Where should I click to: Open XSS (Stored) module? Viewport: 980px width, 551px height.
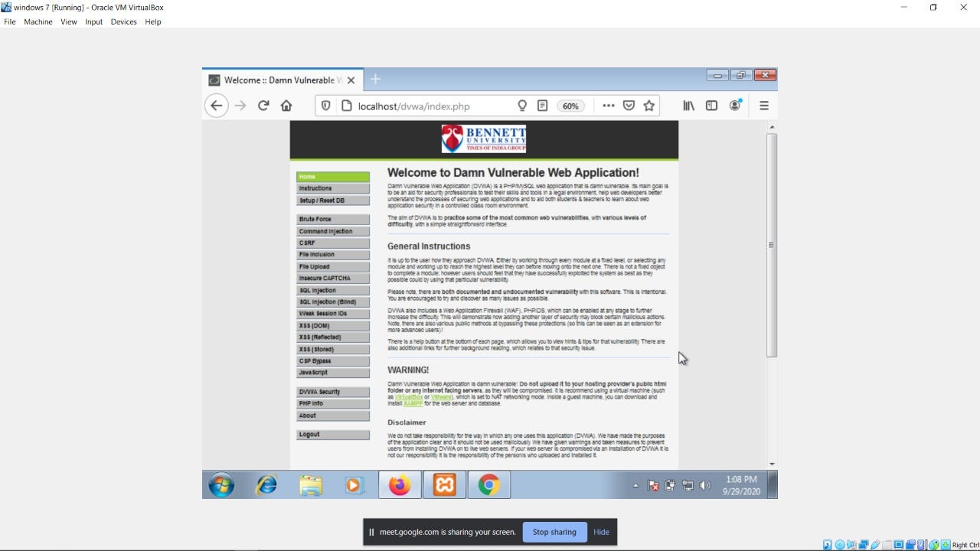[333, 349]
